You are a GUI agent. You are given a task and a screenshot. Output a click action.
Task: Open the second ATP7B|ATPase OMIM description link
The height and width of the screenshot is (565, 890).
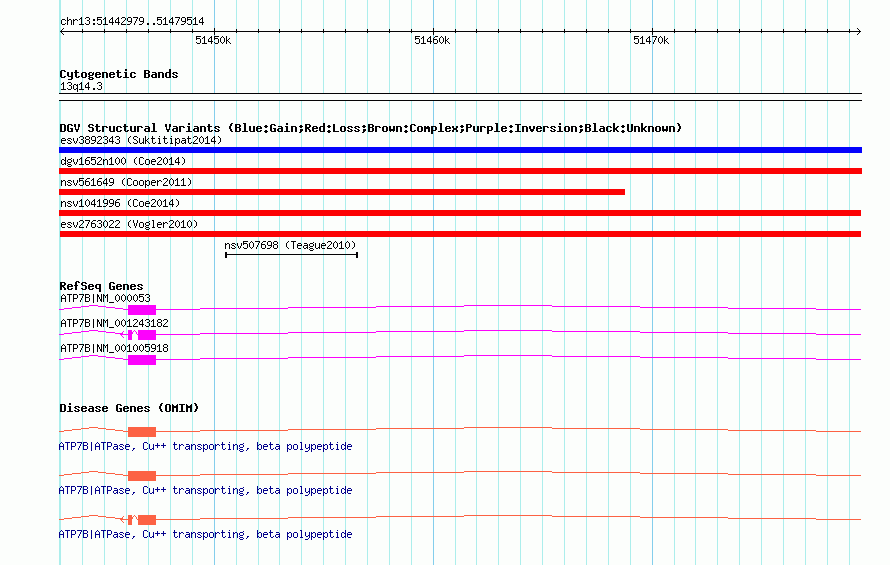coord(205,490)
